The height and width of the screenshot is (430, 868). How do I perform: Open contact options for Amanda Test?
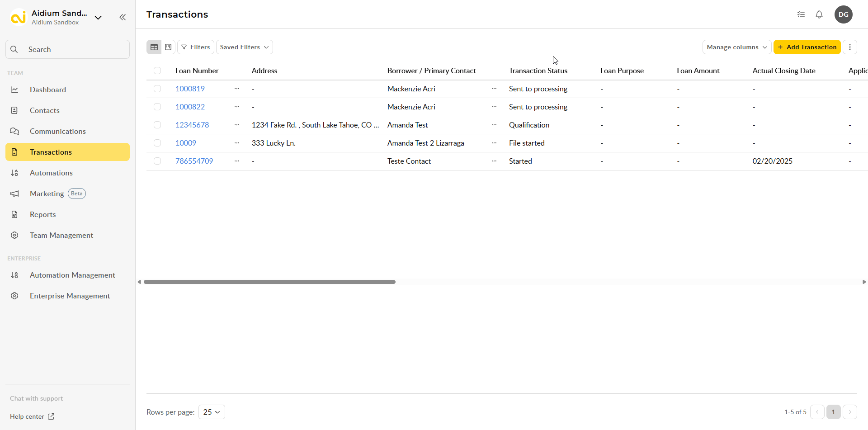tap(494, 125)
